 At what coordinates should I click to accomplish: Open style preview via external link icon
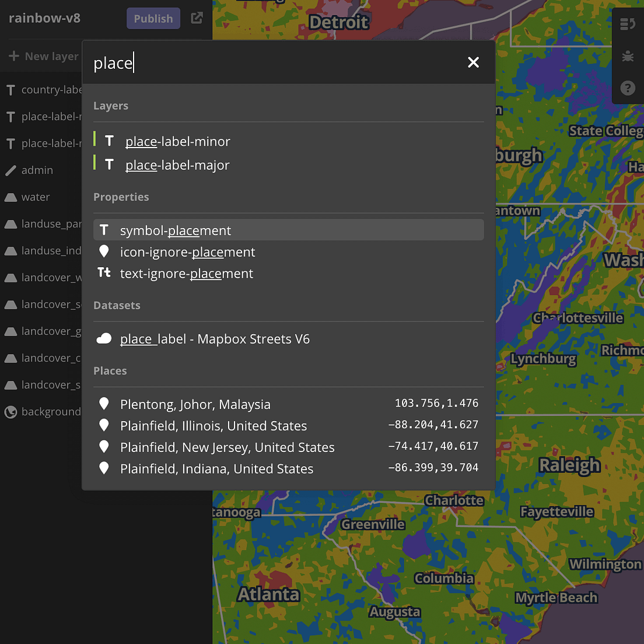(197, 18)
